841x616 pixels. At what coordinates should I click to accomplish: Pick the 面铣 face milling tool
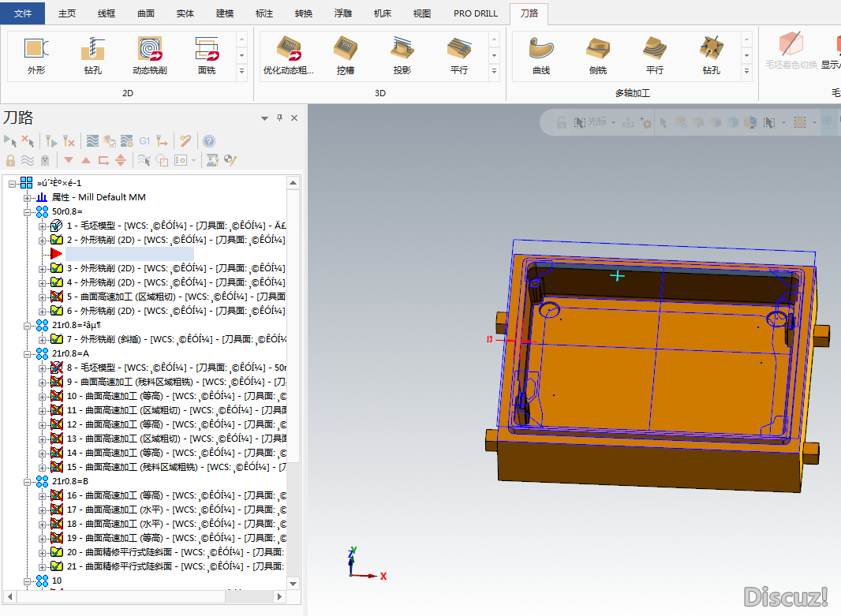pyautogui.click(x=207, y=56)
